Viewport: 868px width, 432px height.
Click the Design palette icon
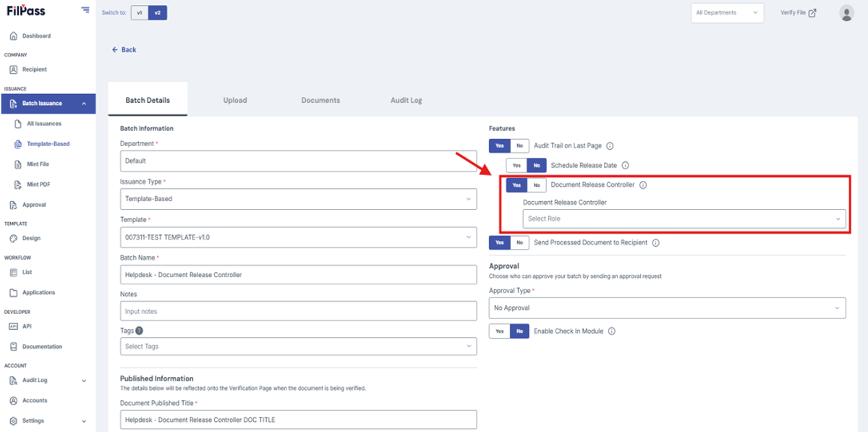coord(14,238)
